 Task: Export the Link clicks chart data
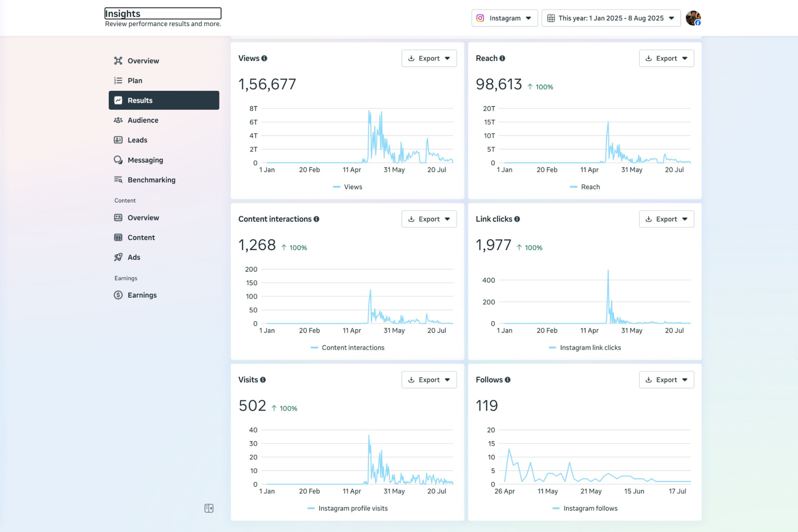point(666,219)
